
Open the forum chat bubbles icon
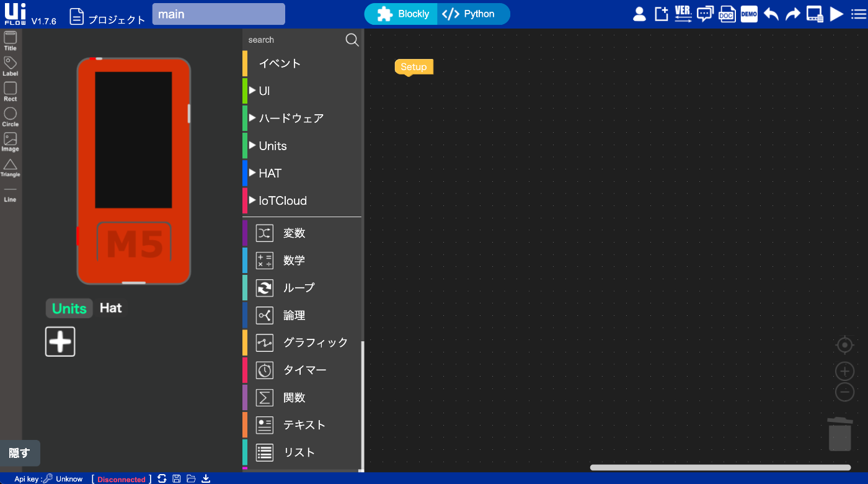click(705, 14)
